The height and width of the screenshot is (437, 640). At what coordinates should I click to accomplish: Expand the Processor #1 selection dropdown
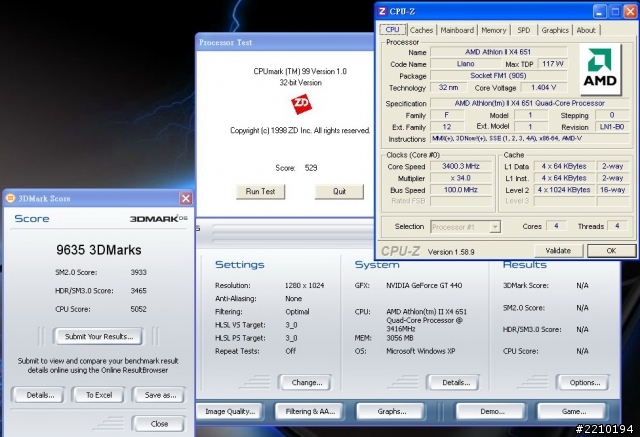tap(495, 227)
